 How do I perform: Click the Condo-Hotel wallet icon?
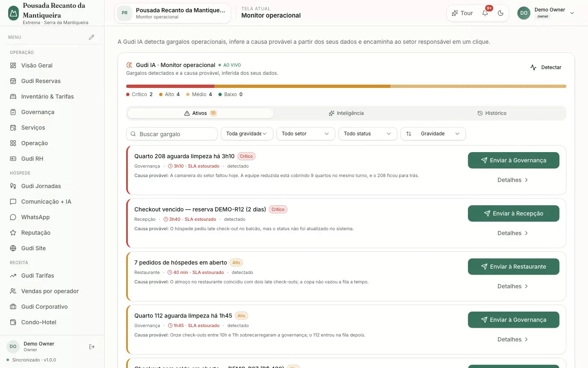pyautogui.click(x=13, y=322)
